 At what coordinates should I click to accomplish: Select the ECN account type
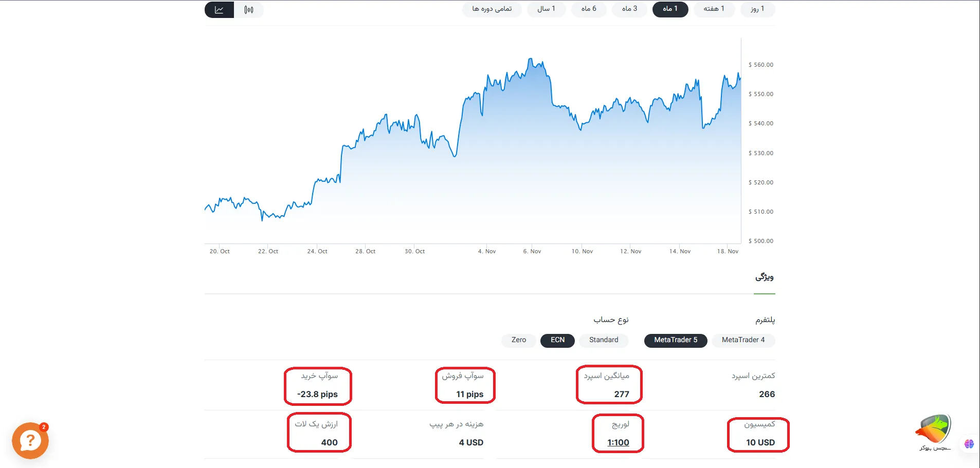pos(557,340)
